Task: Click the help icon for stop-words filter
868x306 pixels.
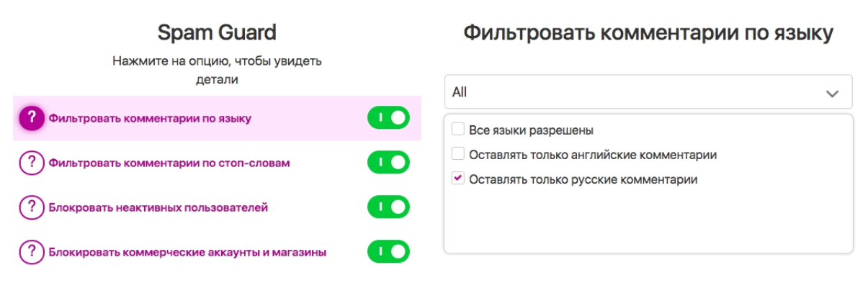Action: 31,163
